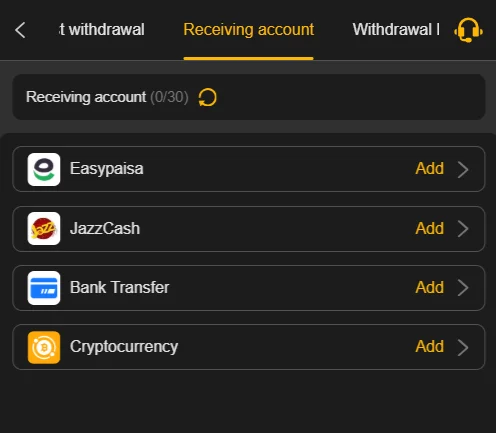496x433 pixels.
Task: Select the JazzCash logo icon
Action: click(44, 229)
